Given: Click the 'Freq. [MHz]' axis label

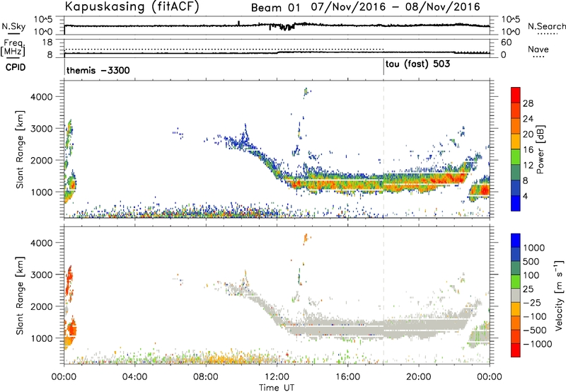Looking at the screenshot, I should click(13, 47).
